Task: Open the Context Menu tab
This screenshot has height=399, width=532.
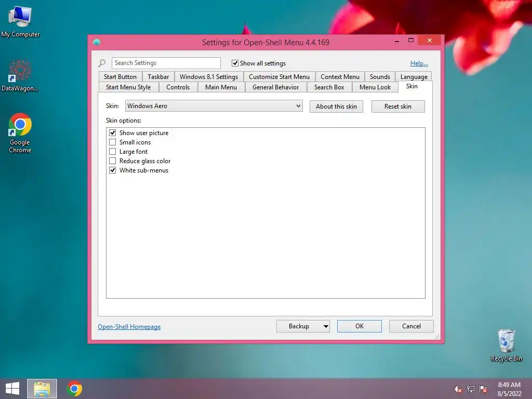Action: [x=340, y=77]
